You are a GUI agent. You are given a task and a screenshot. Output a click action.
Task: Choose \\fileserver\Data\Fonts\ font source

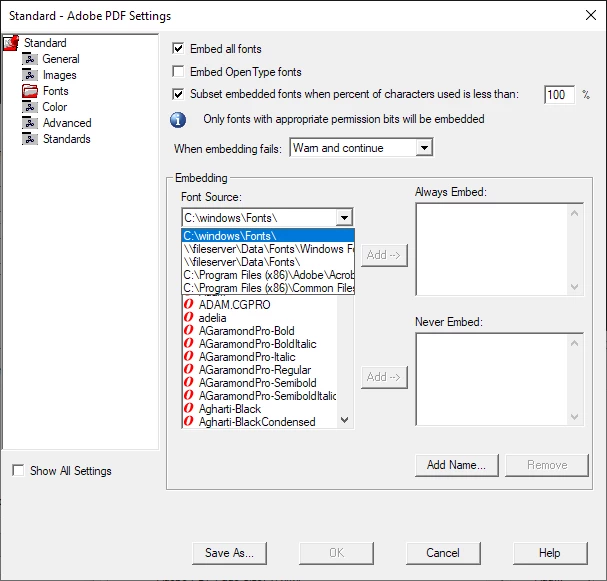pos(268,262)
